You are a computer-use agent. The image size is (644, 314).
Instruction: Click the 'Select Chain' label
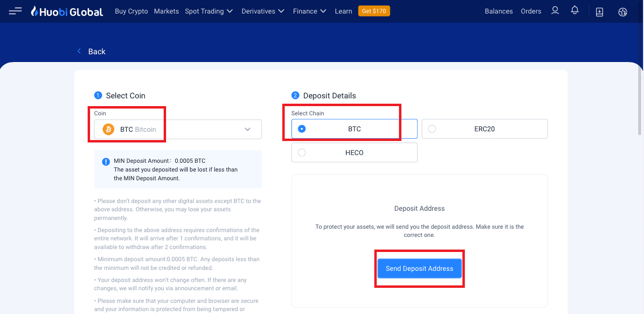pos(307,113)
